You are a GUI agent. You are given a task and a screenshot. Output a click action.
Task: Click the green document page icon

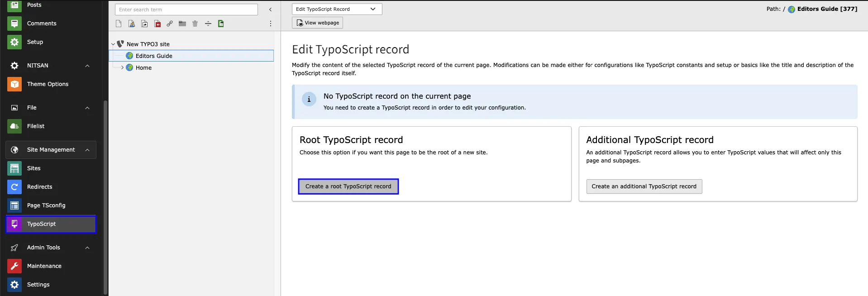point(221,24)
